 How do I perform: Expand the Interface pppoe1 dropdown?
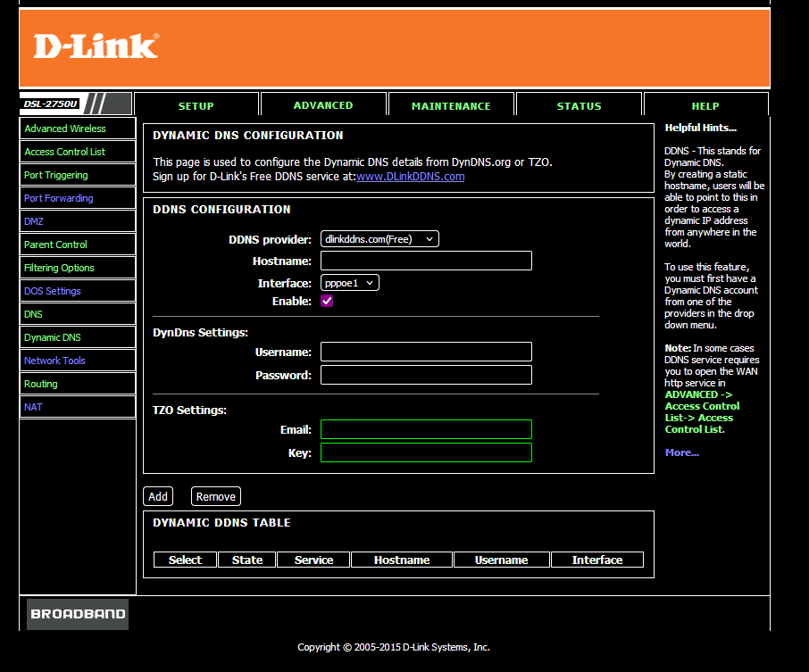(350, 283)
